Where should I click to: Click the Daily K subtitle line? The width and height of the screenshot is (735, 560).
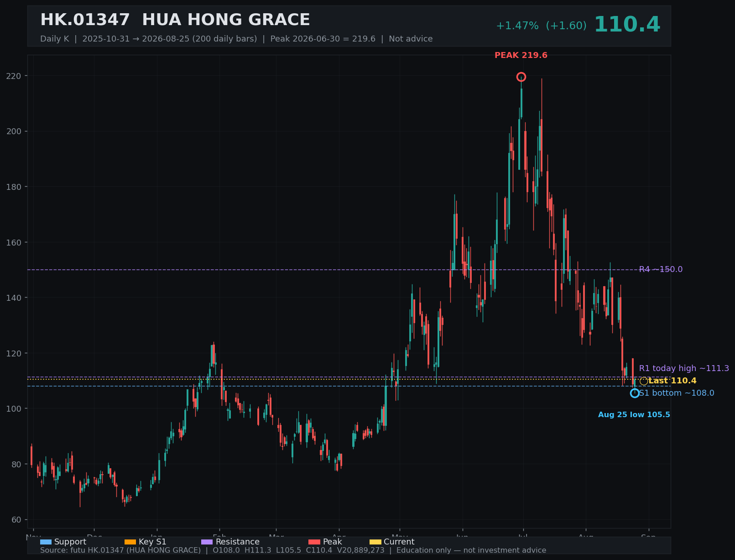point(236,39)
